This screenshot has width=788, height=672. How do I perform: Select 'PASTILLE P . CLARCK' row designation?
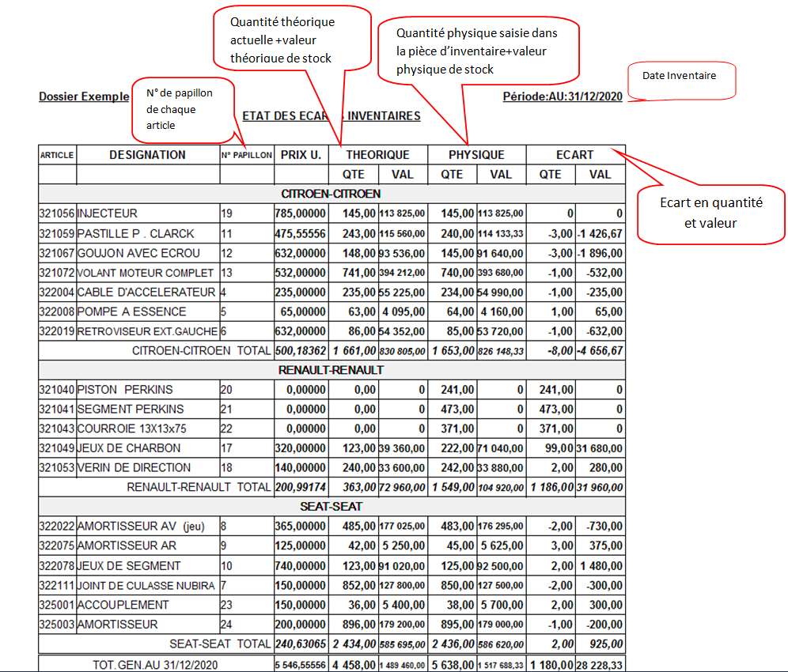click(x=136, y=233)
